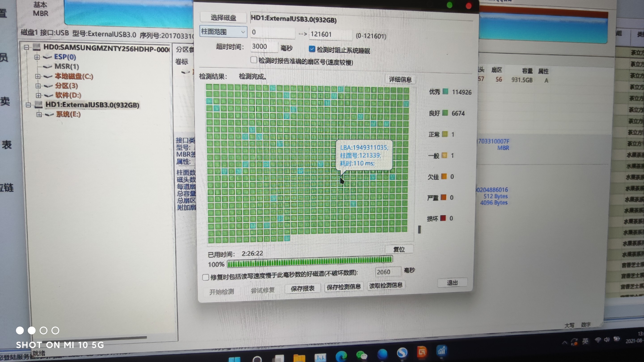The width and height of the screenshot is (644, 362).
Task: Open the 柱面范围 range dropdown
Action: coord(223,32)
